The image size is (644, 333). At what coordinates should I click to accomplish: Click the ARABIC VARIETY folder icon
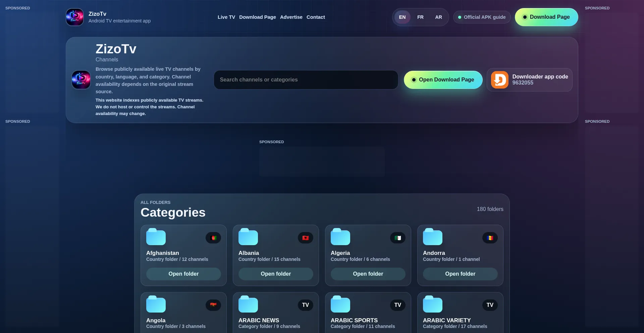click(433, 304)
